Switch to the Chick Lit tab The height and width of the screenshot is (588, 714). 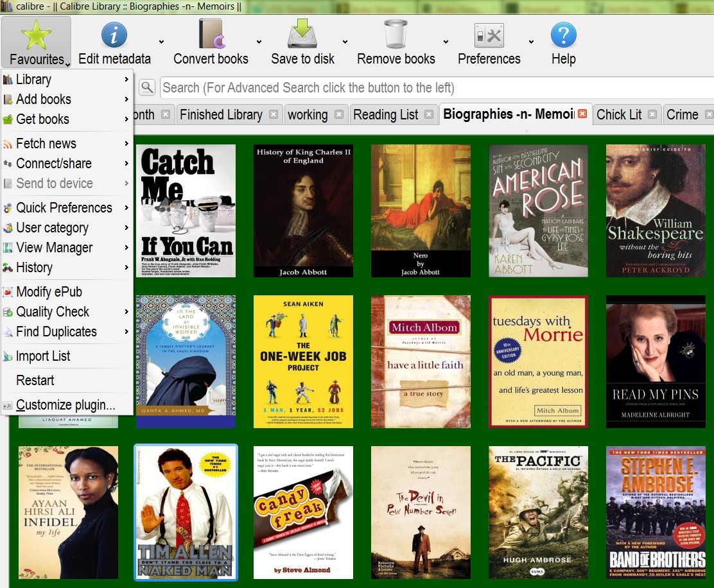coord(619,114)
